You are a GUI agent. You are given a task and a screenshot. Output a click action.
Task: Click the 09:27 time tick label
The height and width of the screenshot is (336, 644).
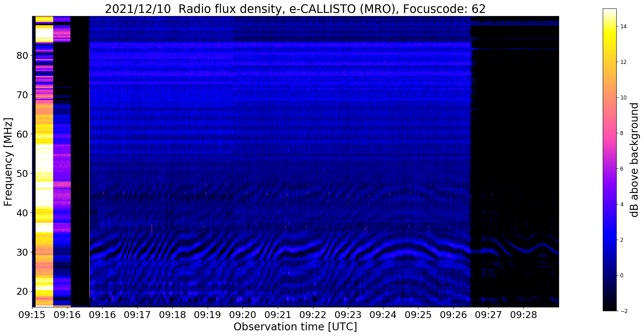[489, 315]
